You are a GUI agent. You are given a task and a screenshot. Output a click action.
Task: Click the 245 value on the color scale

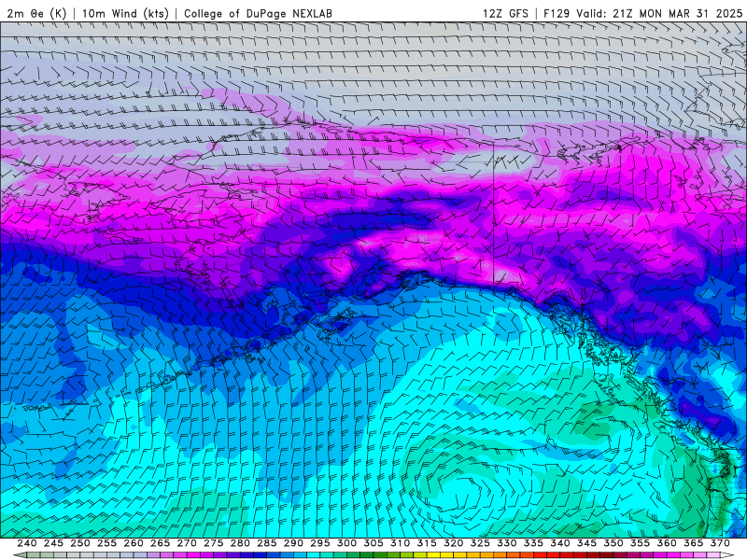coord(53,543)
